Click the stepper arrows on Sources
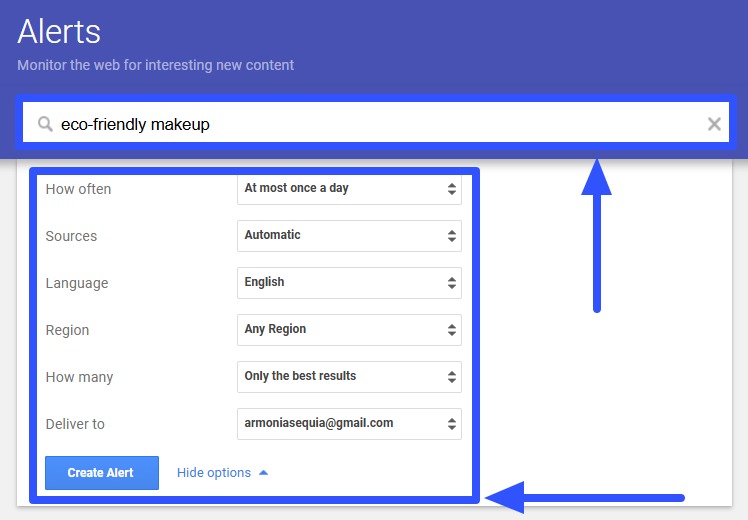Image resolution: width=748 pixels, height=520 pixels. pos(451,235)
